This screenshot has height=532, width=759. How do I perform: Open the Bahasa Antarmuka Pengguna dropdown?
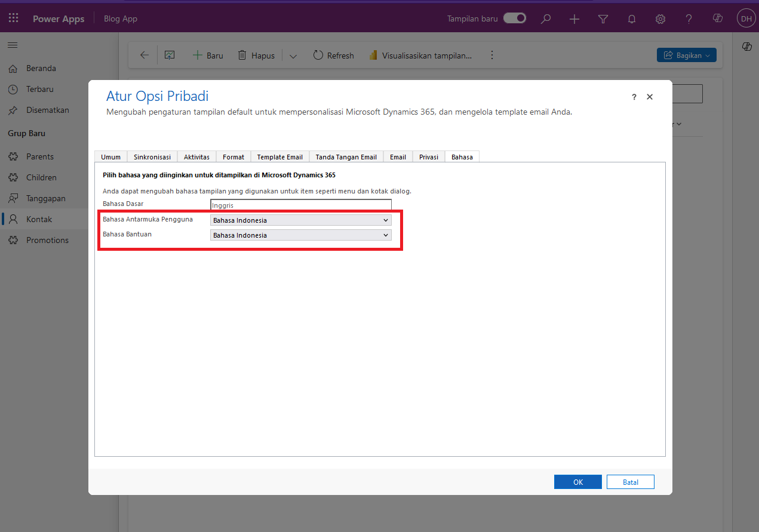click(x=301, y=220)
